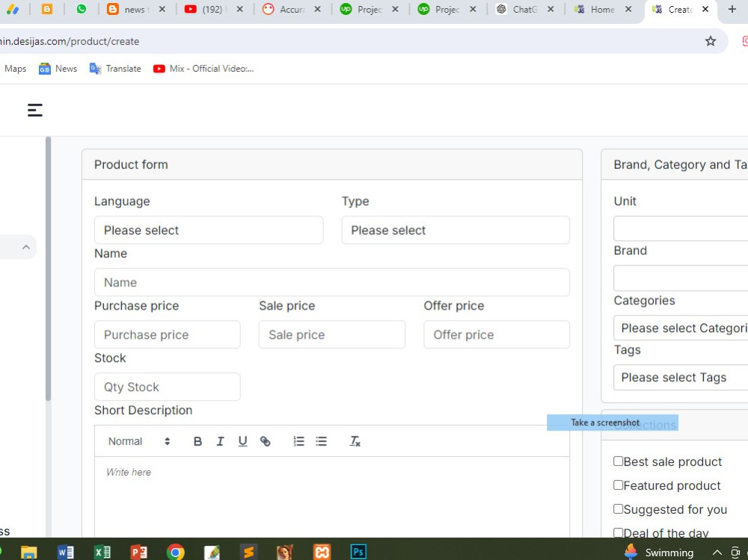Enable the Best sale product checkbox
748x560 pixels.
pos(619,461)
